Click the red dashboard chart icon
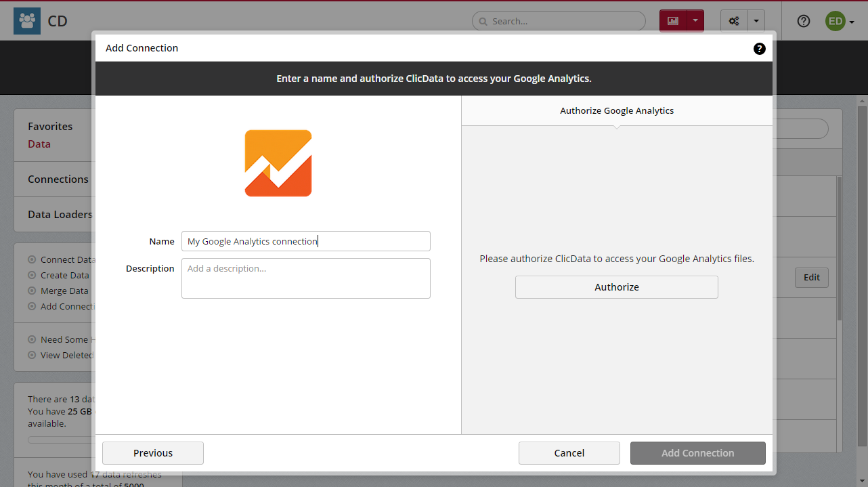Image resolution: width=868 pixels, height=487 pixels. [x=673, y=21]
